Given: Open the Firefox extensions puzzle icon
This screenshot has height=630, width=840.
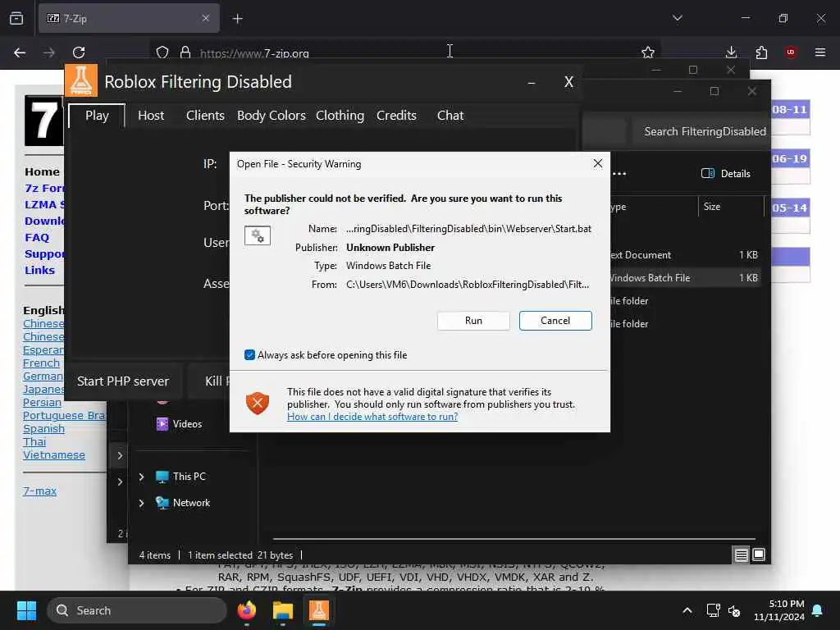Looking at the screenshot, I should point(761,52).
